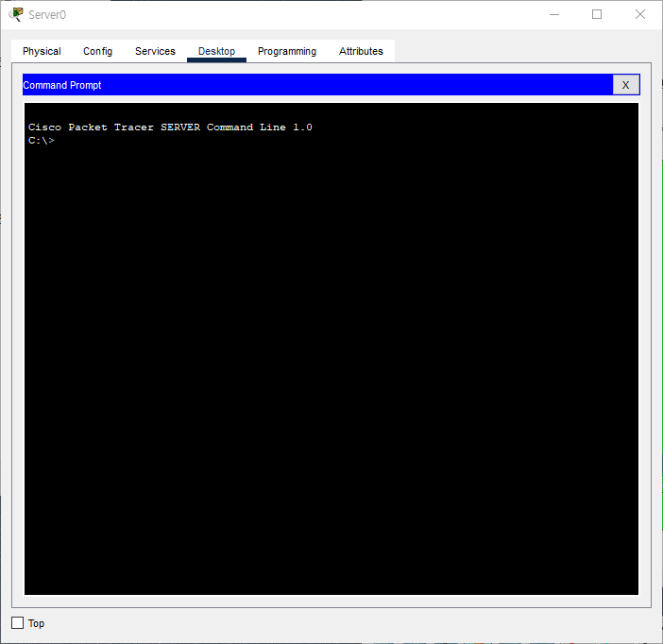663x644 pixels.
Task: Close the Server0 window
Action: [640, 14]
